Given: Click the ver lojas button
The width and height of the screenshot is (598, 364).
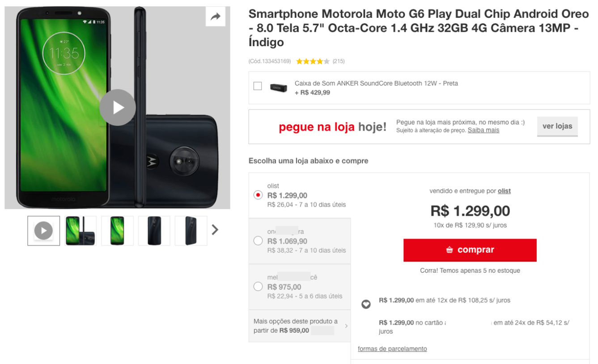Looking at the screenshot, I should point(557,126).
